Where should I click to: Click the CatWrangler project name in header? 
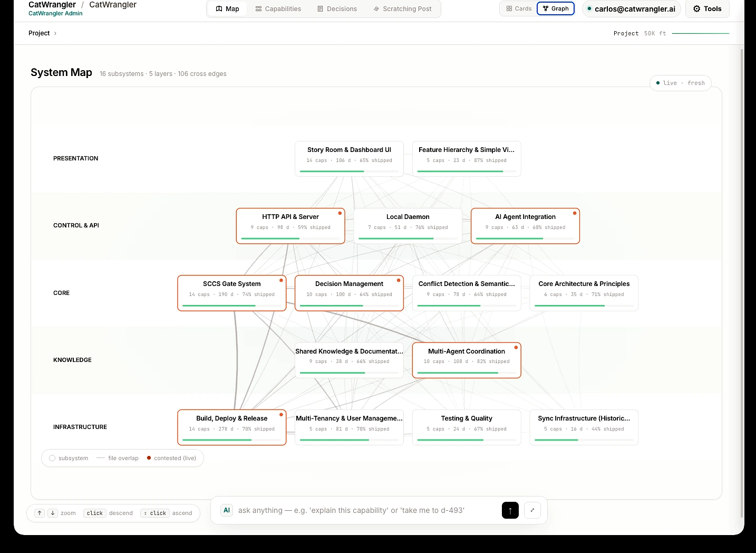point(113,5)
